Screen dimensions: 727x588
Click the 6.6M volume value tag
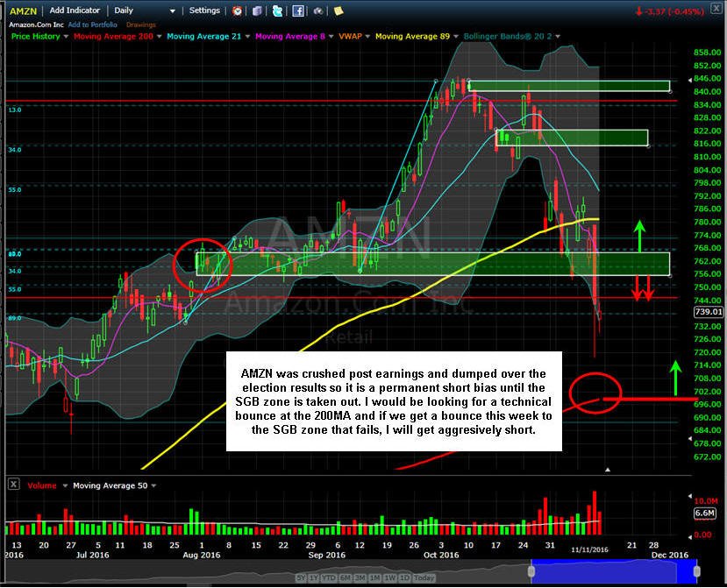pyautogui.click(x=705, y=513)
